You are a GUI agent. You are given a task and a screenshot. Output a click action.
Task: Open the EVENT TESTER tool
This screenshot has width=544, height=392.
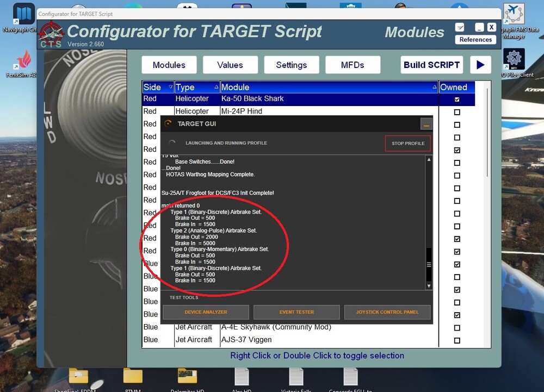[296, 312]
